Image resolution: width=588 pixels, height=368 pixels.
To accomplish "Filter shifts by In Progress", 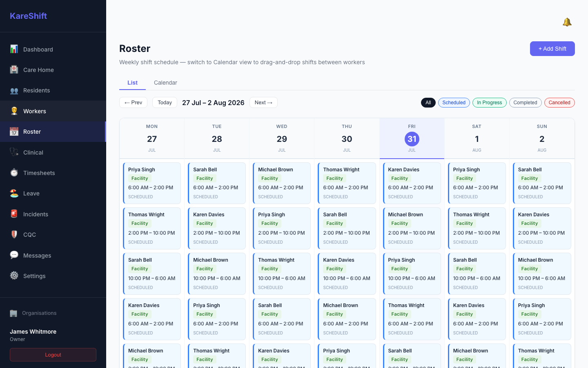I will 489,103.
